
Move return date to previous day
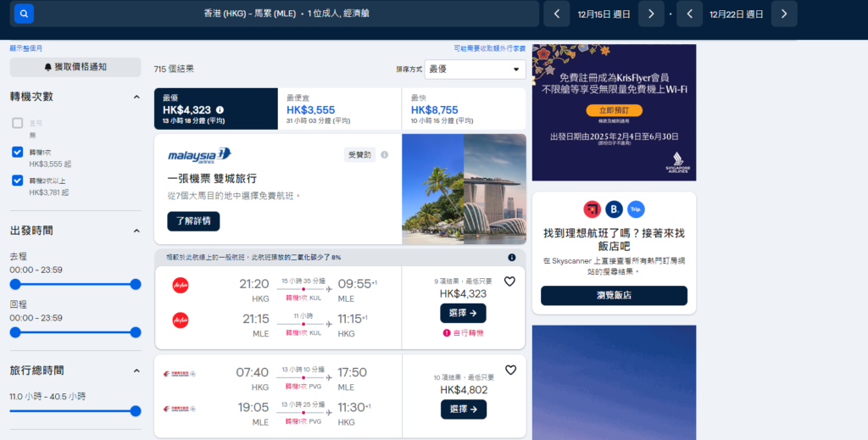pos(689,14)
